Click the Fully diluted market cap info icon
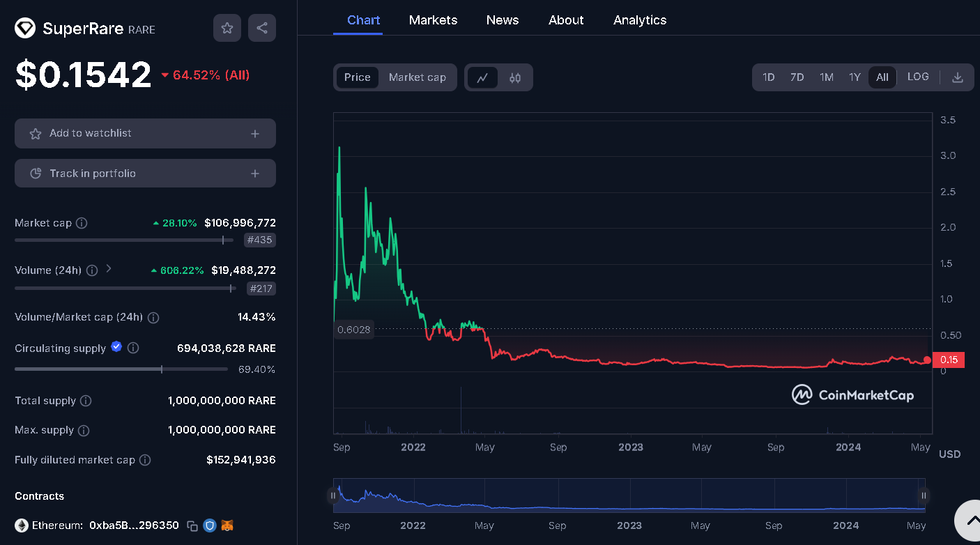This screenshot has width=980, height=545. [145, 460]
